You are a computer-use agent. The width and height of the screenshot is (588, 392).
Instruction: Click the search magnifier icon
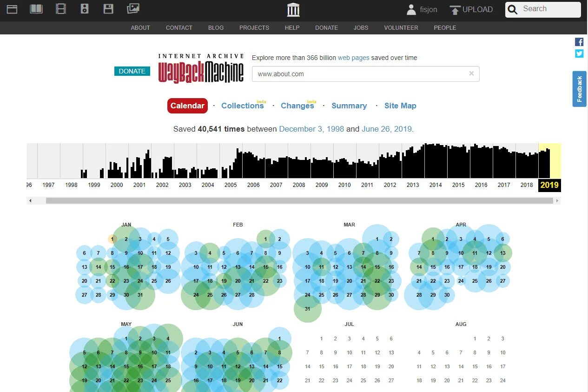(512, 10)
